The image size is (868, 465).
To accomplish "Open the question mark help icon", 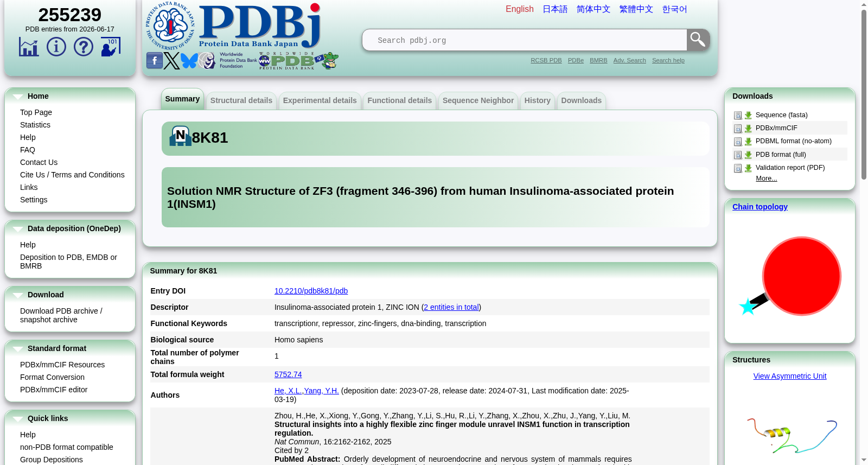I will point(84,47).
